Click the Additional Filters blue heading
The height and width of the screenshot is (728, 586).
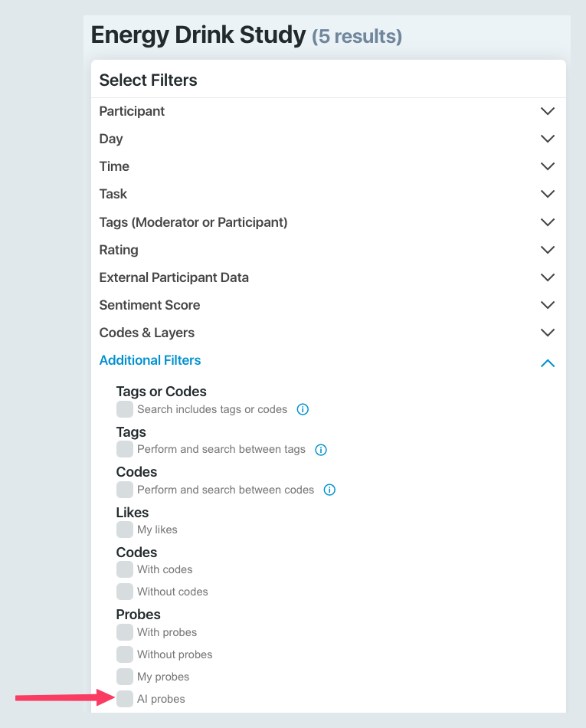[150, 360]
